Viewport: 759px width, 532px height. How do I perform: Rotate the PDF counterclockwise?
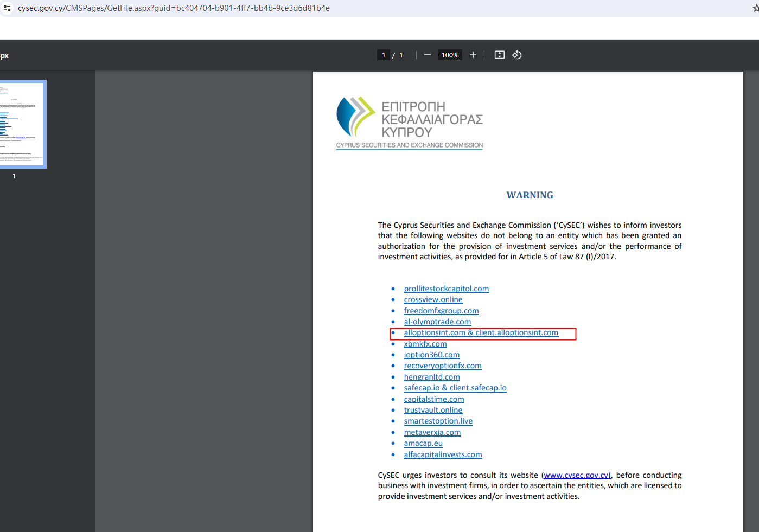pyautogui.click(x=517, y=55)
